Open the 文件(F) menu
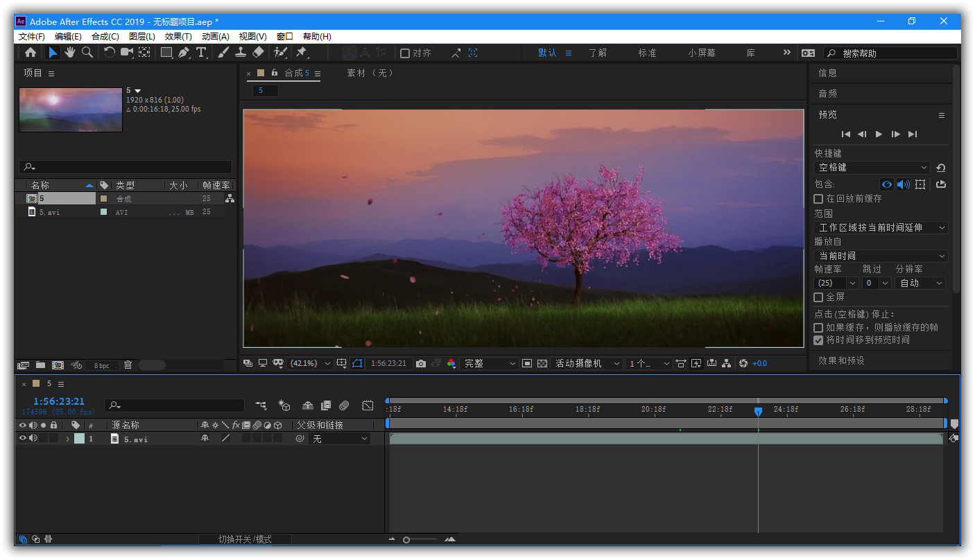The height and width of the screenshot is (560, 975). [32, 36]
